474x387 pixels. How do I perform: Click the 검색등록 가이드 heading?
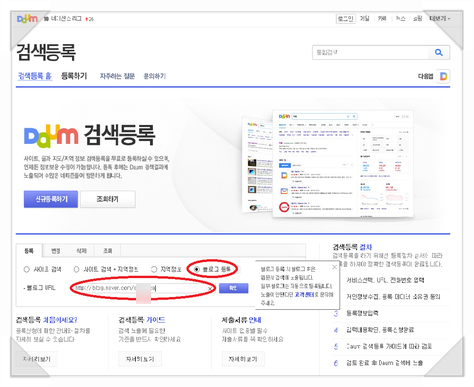point(142,320)
